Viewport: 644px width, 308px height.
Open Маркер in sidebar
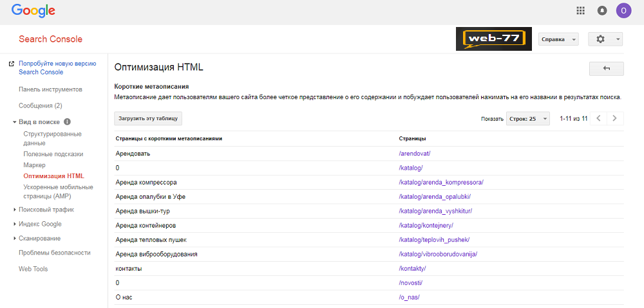point(35,165)
